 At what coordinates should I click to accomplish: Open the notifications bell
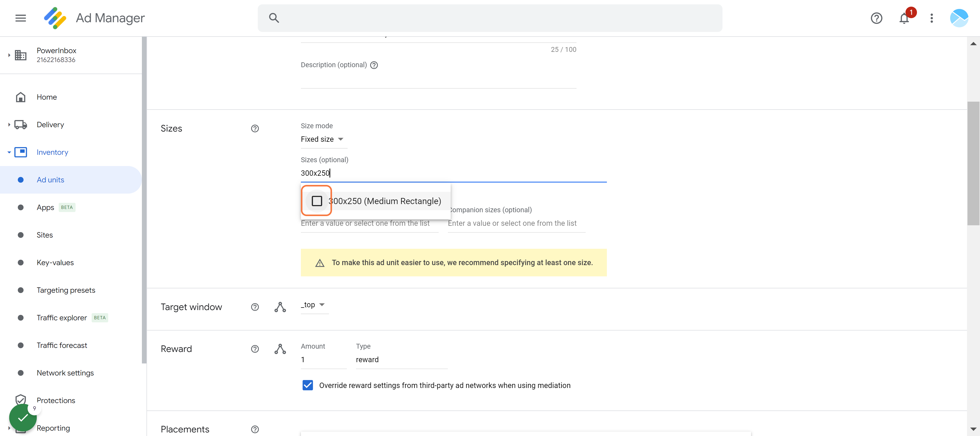pyautogui.click(x=904, y=18)
